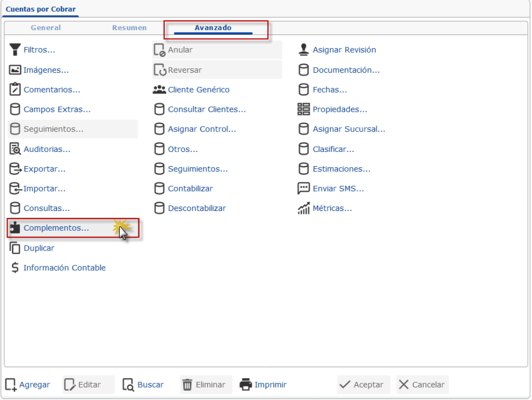Image resolution: width=532 pixels, height=400 pixels.
Task: Click the Reversar button
Action: 217,70
